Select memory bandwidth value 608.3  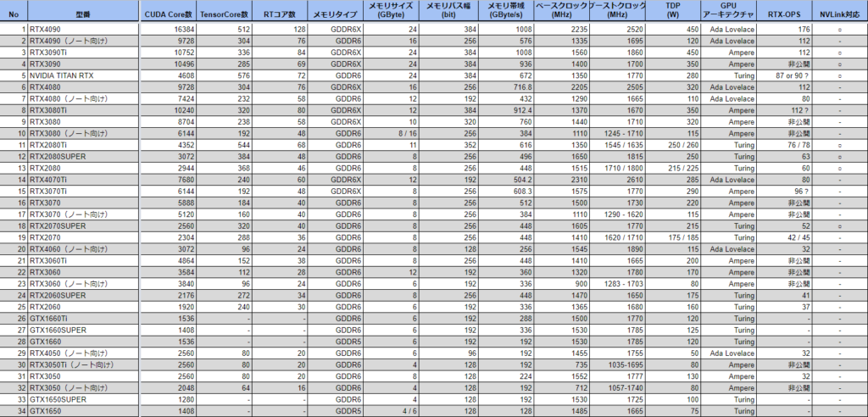pyautogui.click(x=507, y=192)
